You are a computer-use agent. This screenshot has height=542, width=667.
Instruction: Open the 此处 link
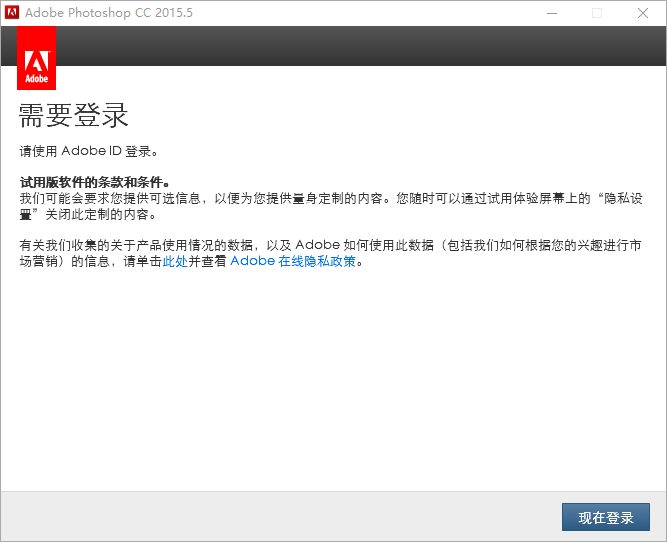coord(175,261)
